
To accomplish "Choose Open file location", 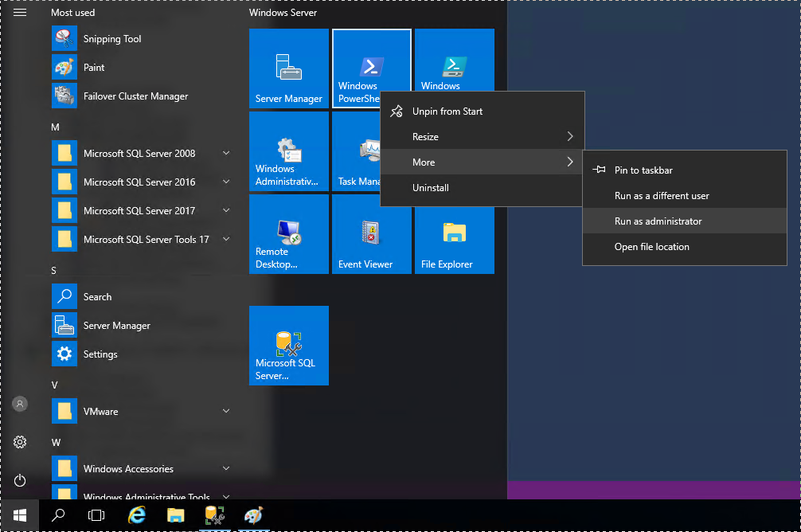I will pyautogui.click(x=685, y=247).
